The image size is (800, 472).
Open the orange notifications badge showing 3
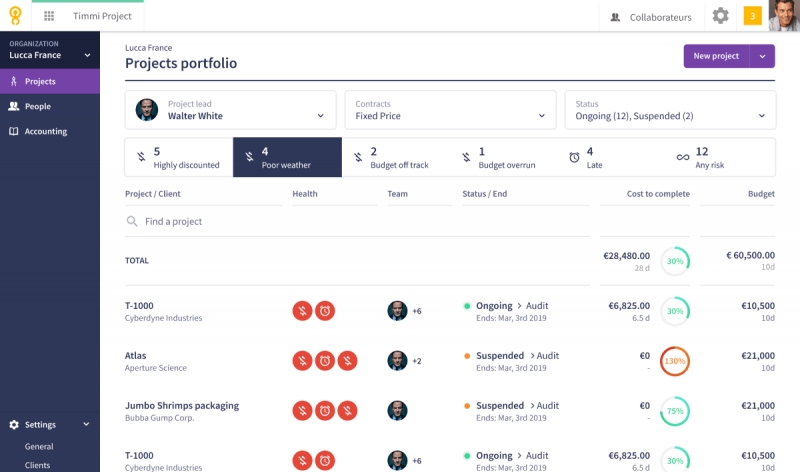(x=752, y=16)
